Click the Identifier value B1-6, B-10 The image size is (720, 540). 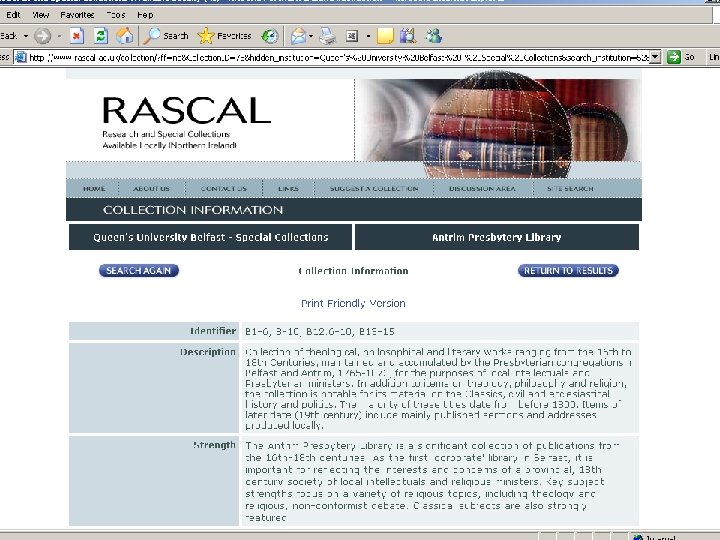[x=320, y=332]
